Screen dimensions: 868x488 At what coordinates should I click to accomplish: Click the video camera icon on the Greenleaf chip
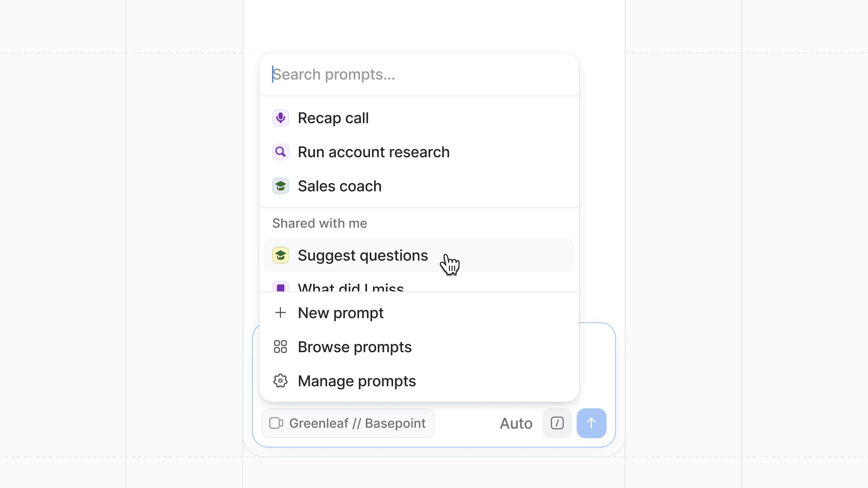(276, 423)
